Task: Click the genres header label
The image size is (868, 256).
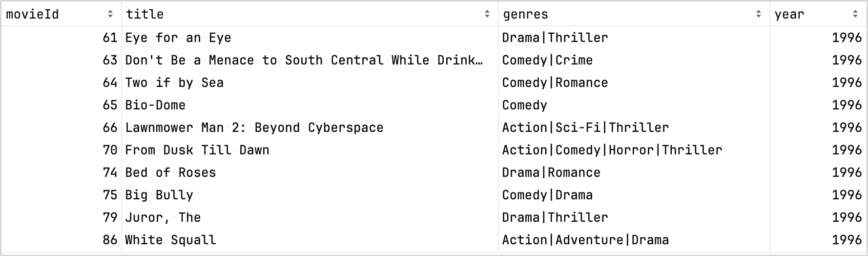Action: [525, 14]
